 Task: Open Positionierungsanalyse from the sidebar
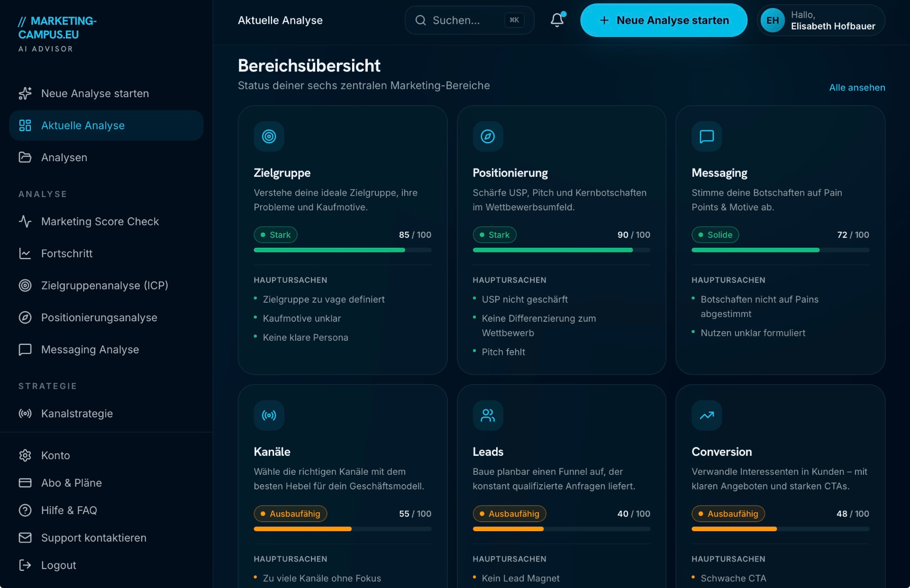click(106, 317)
